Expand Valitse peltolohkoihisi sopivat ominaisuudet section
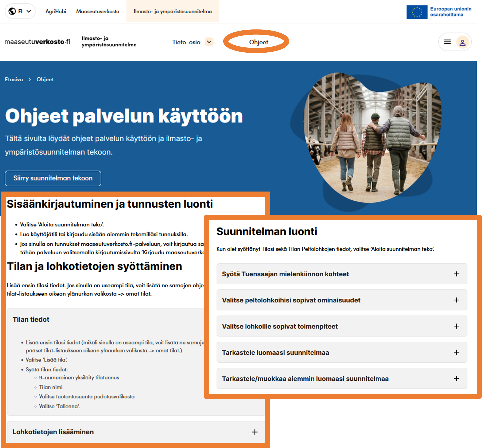 pyautogui.click(x=457, y=300)
